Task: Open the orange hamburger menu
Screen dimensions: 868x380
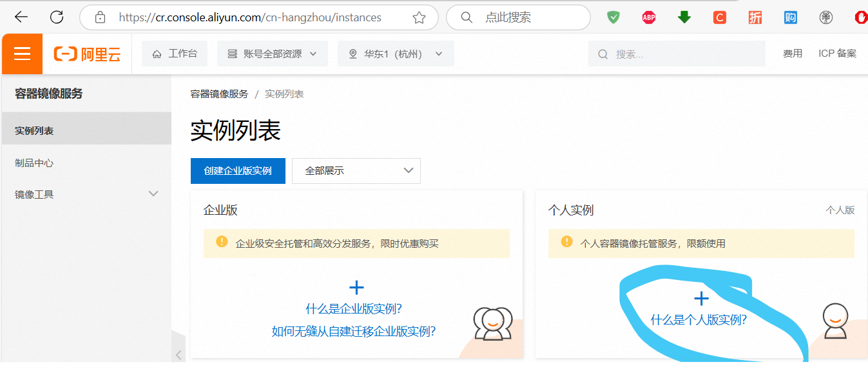Action: point(23,54)
